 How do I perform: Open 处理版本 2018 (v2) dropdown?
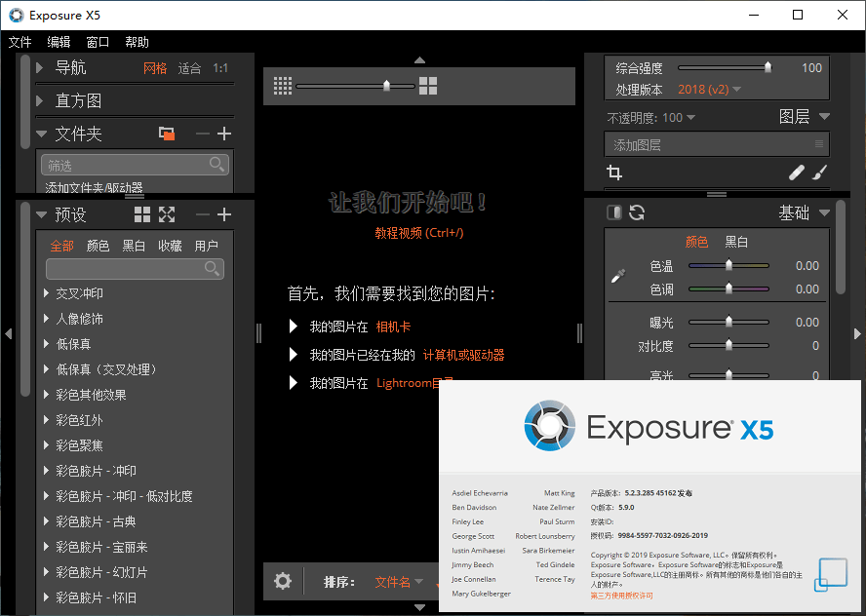pos(709,90)
